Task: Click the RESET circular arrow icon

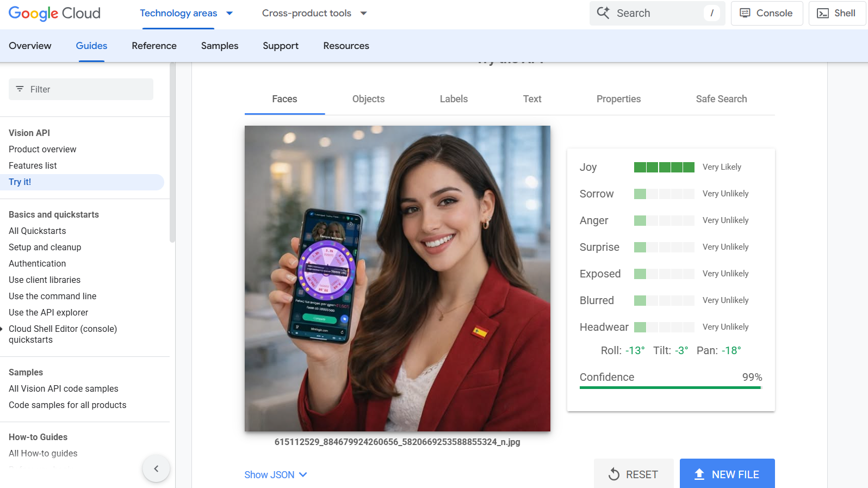Action: click(x=614, y=474)
